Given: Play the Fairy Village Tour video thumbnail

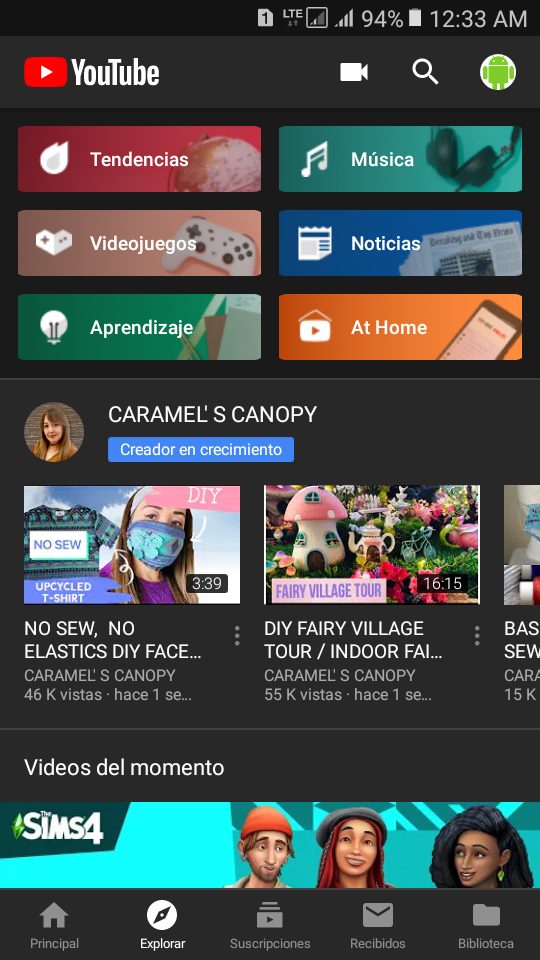Looking at the screenshot, I should pyautogui.click(x=372, y=545).
